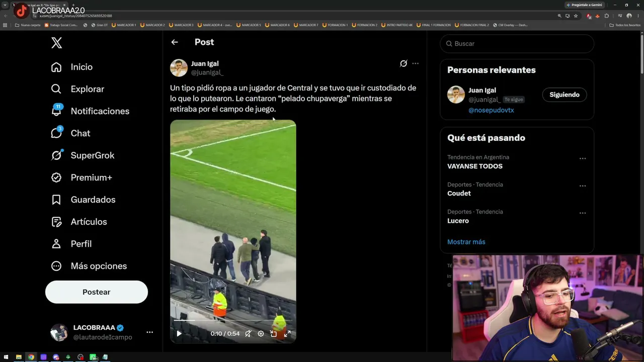The width and height of the screenshot is (644, 362).
Task: Open the Nueva carpeta bookmarks folder
Action: 28,25
